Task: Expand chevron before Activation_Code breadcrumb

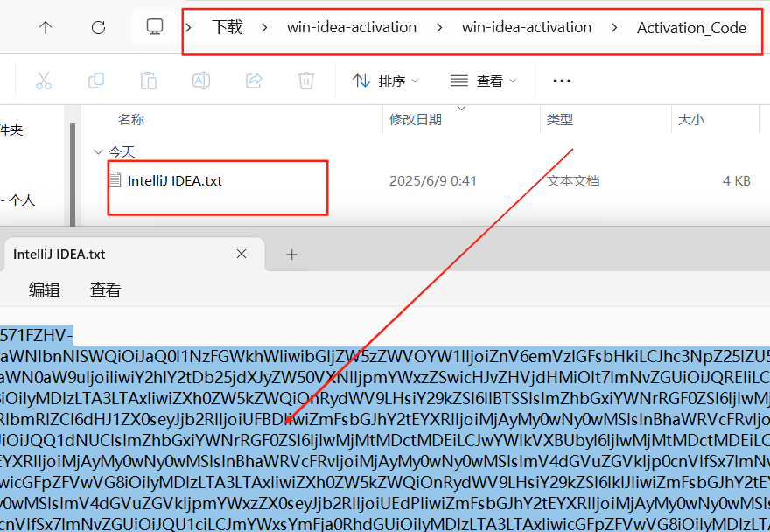Action: pos(614,27)
